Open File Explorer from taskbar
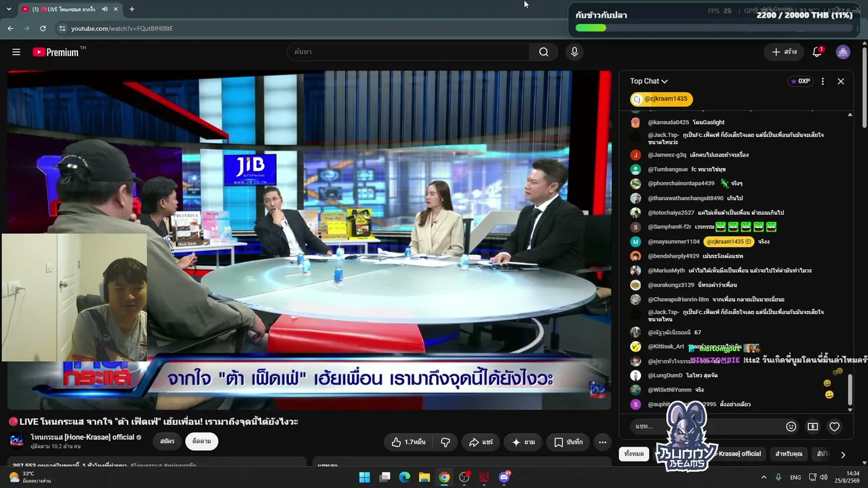868x488 pixels. [x=425, y=477]
